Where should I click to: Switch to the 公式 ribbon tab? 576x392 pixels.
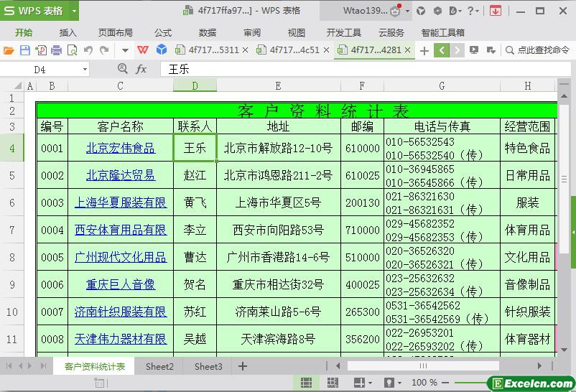[163, 33]
